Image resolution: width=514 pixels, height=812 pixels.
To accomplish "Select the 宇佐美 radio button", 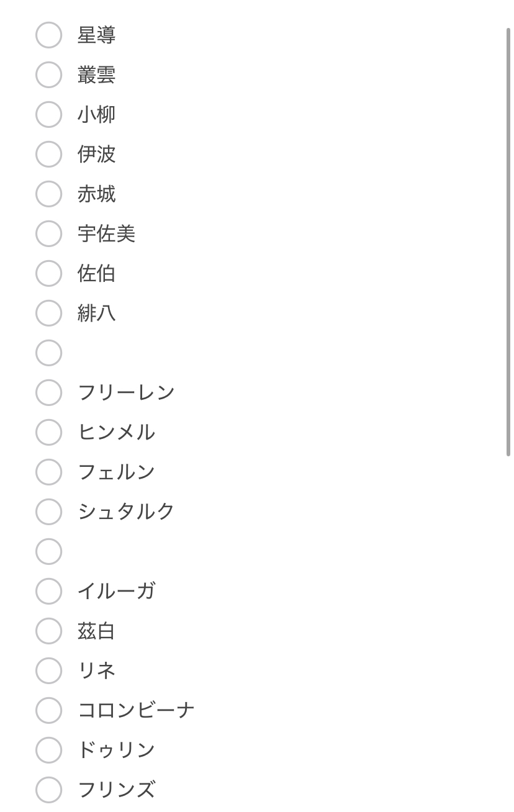I will pyautogui.click(x=48, y=233).
